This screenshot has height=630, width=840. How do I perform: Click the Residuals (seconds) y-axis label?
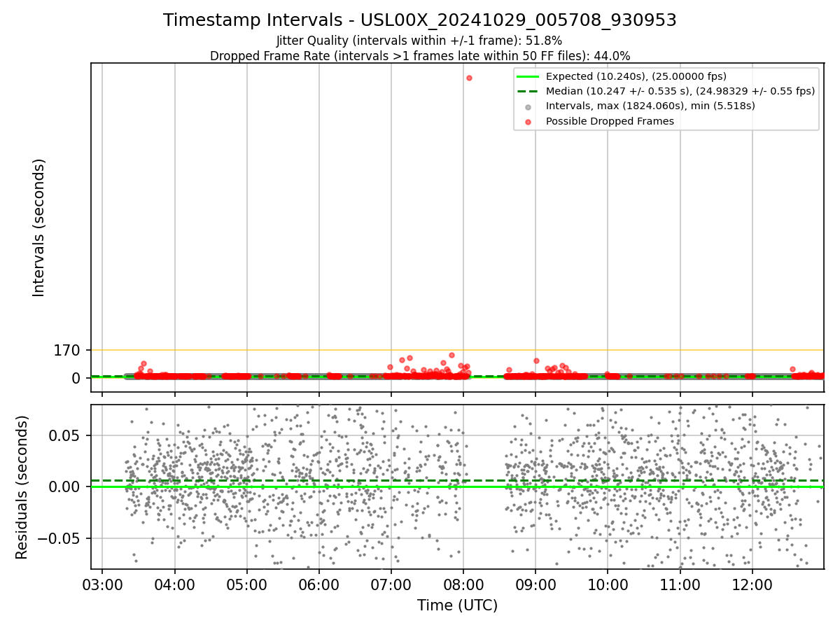[x=22, y=487]
